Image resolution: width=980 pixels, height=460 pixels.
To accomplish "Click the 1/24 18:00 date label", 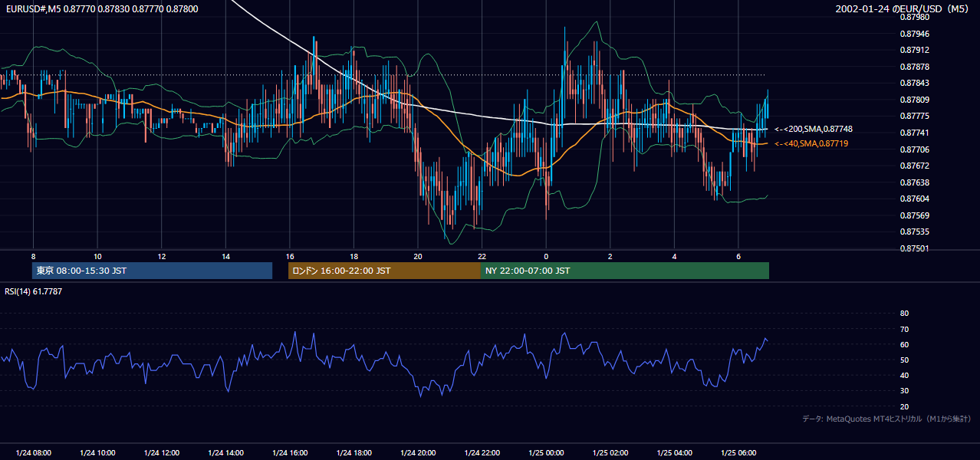I will click(354, 453).
